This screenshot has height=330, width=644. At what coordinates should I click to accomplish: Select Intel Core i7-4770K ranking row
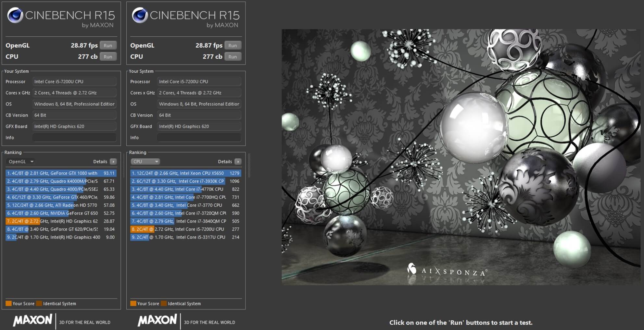(x=185, y=189)
